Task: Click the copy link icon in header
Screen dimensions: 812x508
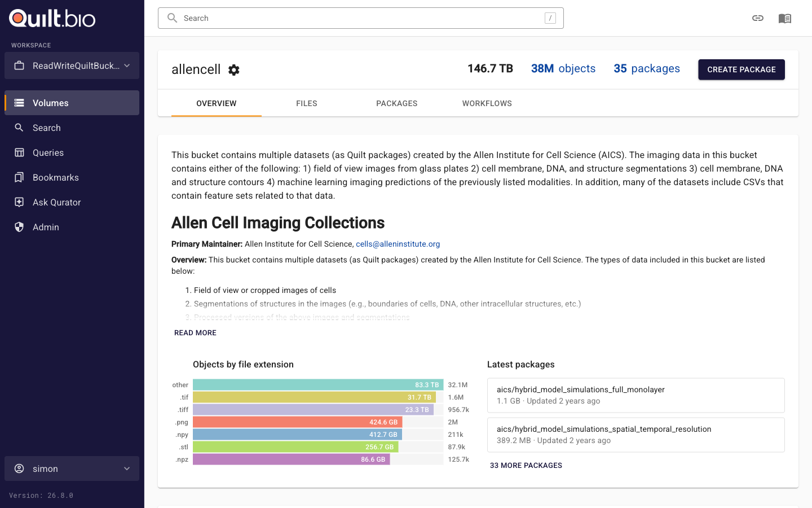Action: coord(758,18)
